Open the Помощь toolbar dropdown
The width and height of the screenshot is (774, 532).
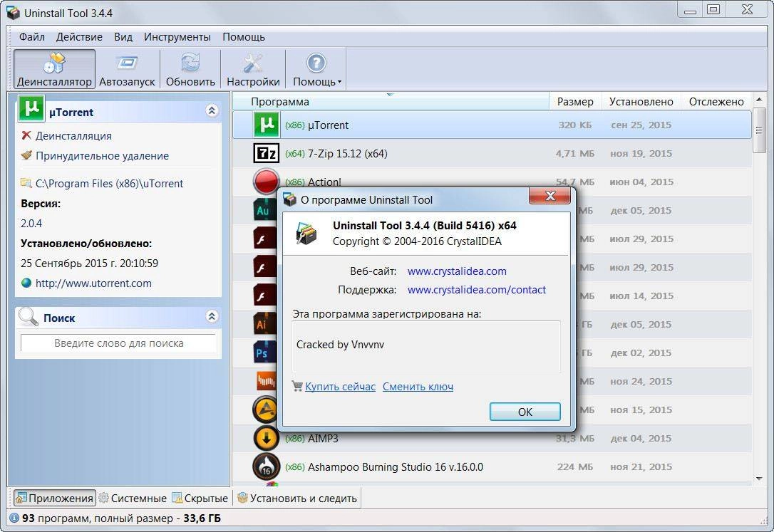[316, 70]
